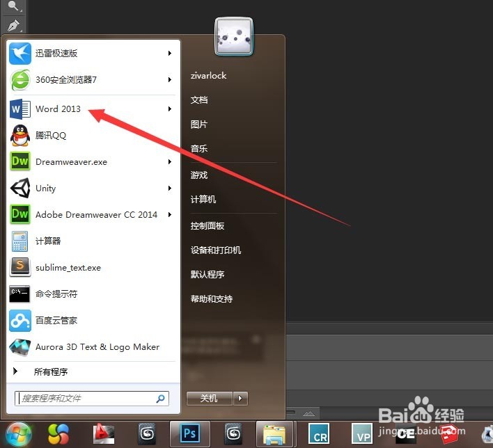This screenshot has height=448, width=493.
Task: Select the Pen tool in Photoshop
Action: pos(14,26)
